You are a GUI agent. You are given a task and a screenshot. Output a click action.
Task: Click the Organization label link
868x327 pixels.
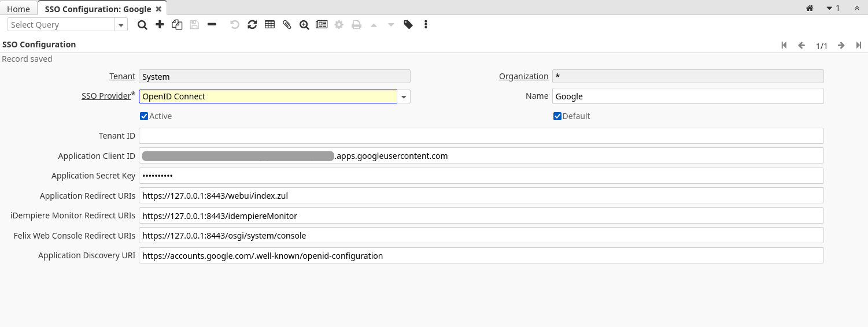pos(523,76)
